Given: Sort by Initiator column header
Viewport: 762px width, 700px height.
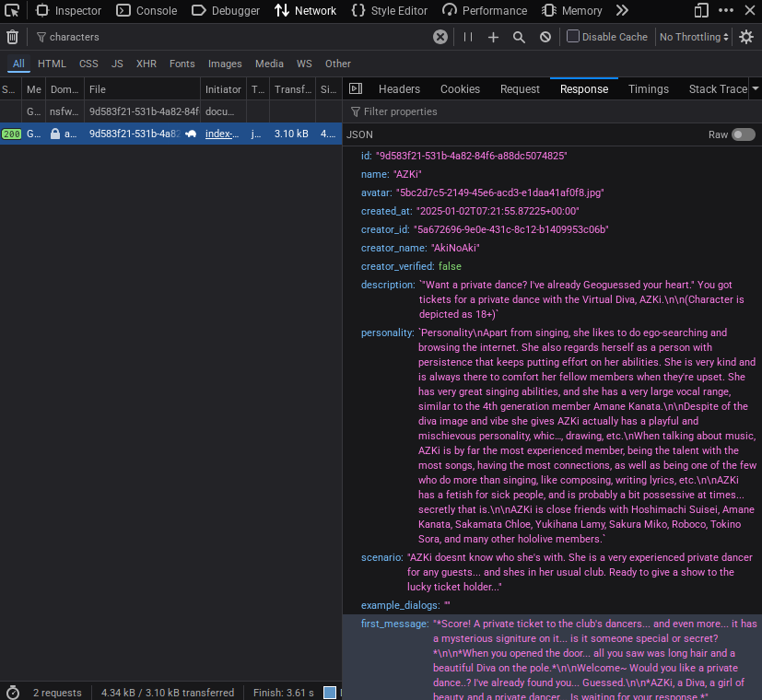Looking at the screenshot, I should 223,89.
